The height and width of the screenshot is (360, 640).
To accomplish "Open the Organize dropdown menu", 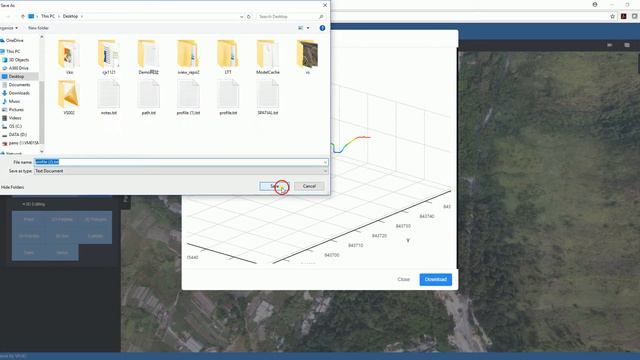I will pos(9,28).
